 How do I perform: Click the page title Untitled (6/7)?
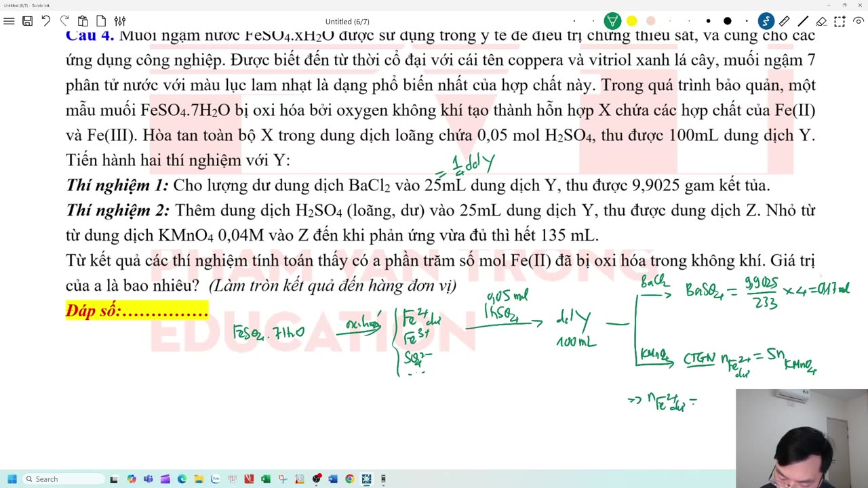[x=347, y=22]
